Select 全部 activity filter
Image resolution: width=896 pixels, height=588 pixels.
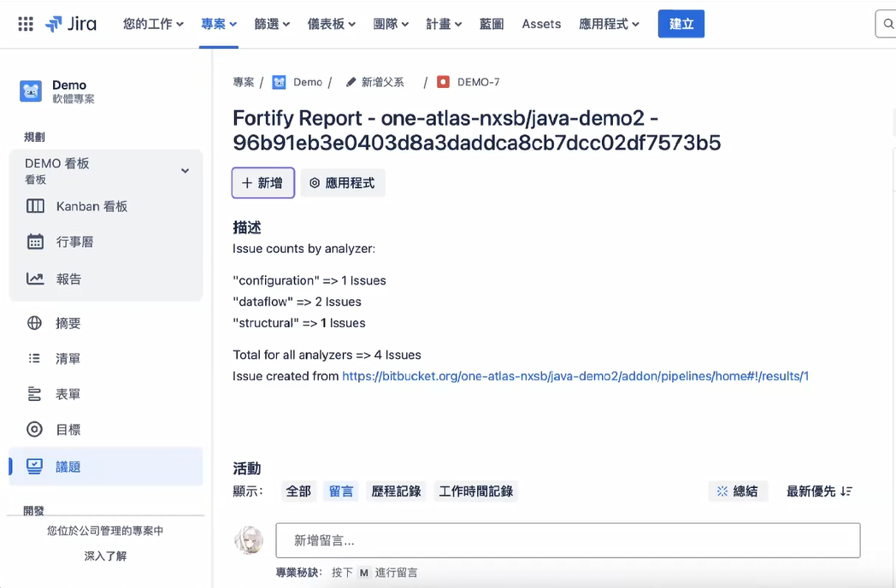tap(298, 491)
